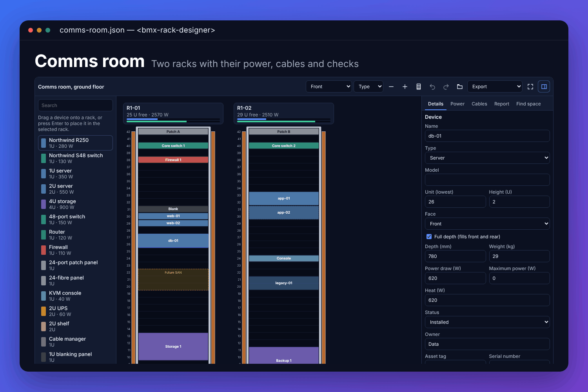Uncheck Full depth (fills front and rear)
The height and width of the screenshot is (392, 588).
[429, 237]
